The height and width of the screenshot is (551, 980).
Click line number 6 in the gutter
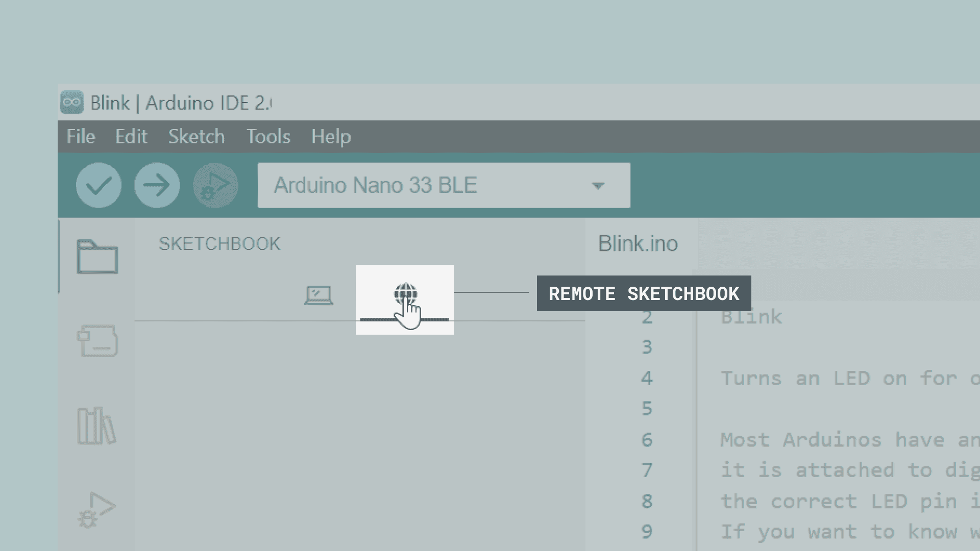[647, 440]
